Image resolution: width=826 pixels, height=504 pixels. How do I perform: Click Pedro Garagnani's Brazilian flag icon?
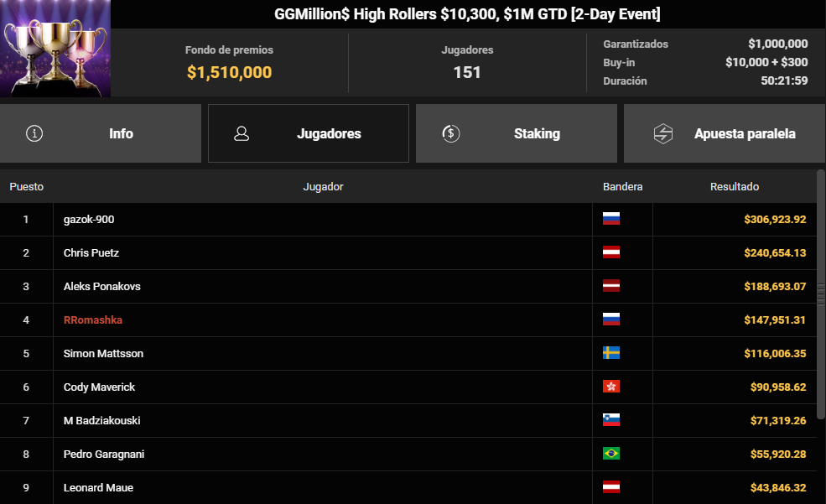pyautogui.click(x=611, y=454)
